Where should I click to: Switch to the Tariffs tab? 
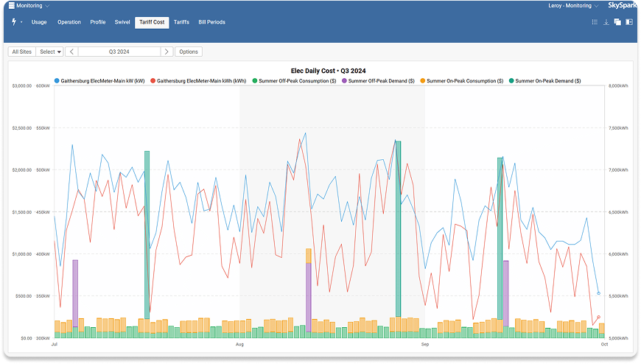pos(181,22)
